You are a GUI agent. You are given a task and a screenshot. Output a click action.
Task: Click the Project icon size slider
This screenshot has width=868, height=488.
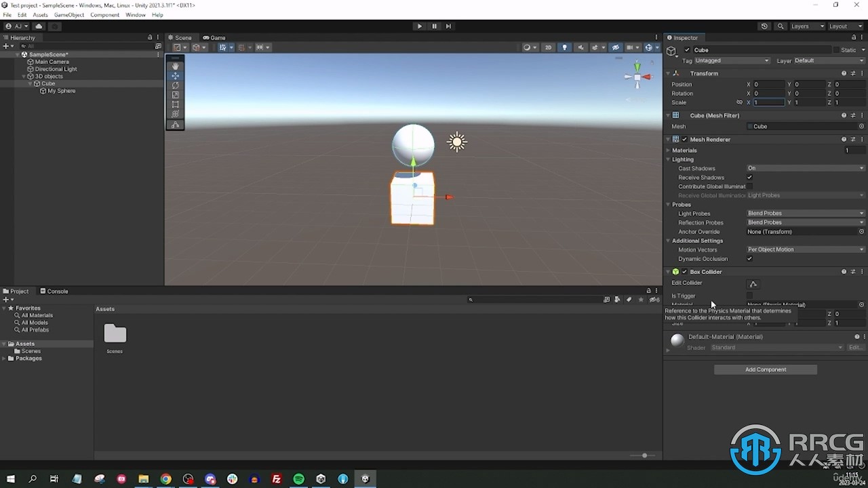point(644,455)
